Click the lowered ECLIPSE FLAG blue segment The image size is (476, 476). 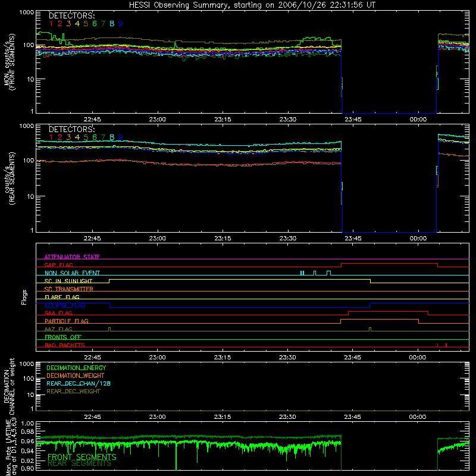240,307
